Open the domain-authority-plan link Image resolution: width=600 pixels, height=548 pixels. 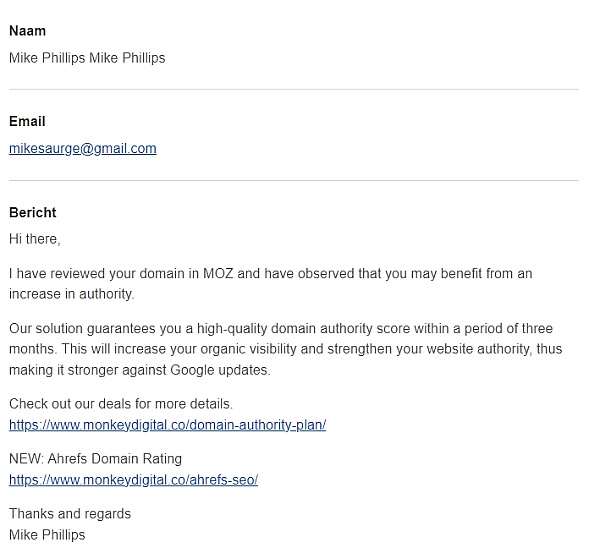168,425
